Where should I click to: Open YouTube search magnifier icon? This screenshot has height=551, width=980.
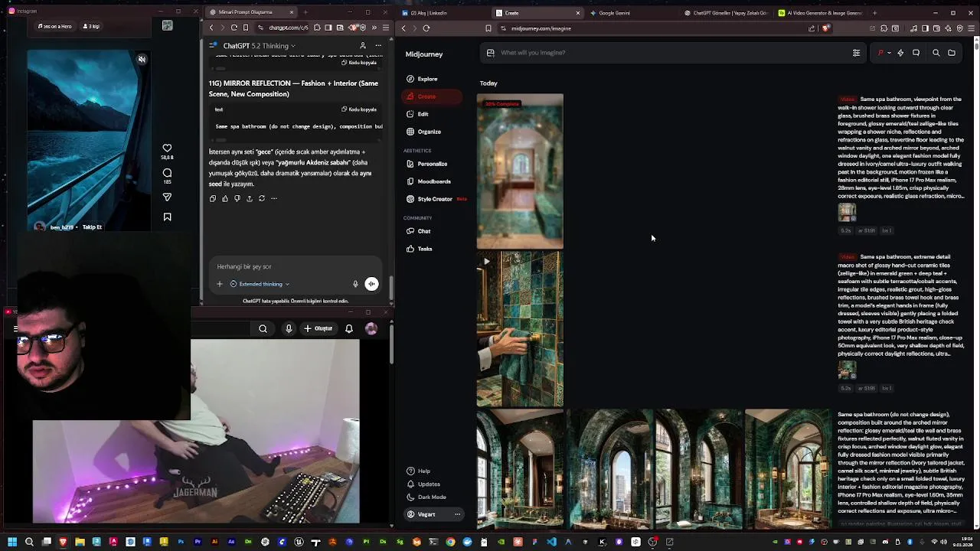click(x=263, y=329)
